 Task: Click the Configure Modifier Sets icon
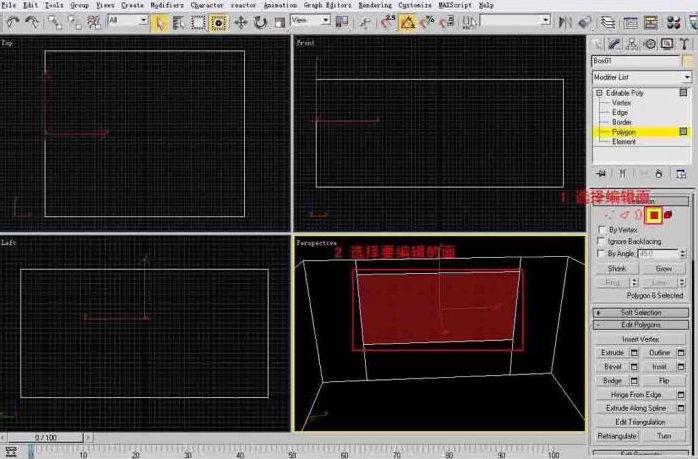click(681, 174)
